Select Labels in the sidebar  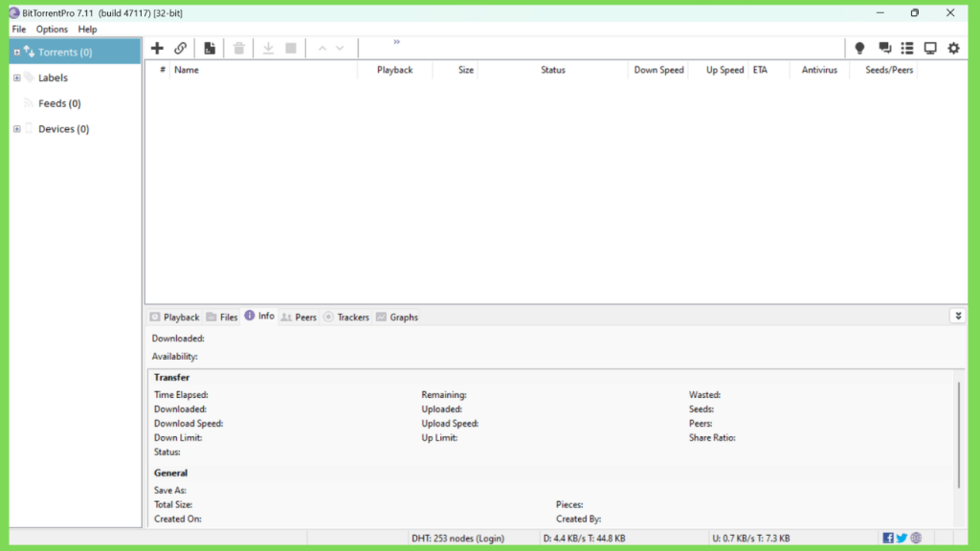pyautogui.click(x=54, y=77)
